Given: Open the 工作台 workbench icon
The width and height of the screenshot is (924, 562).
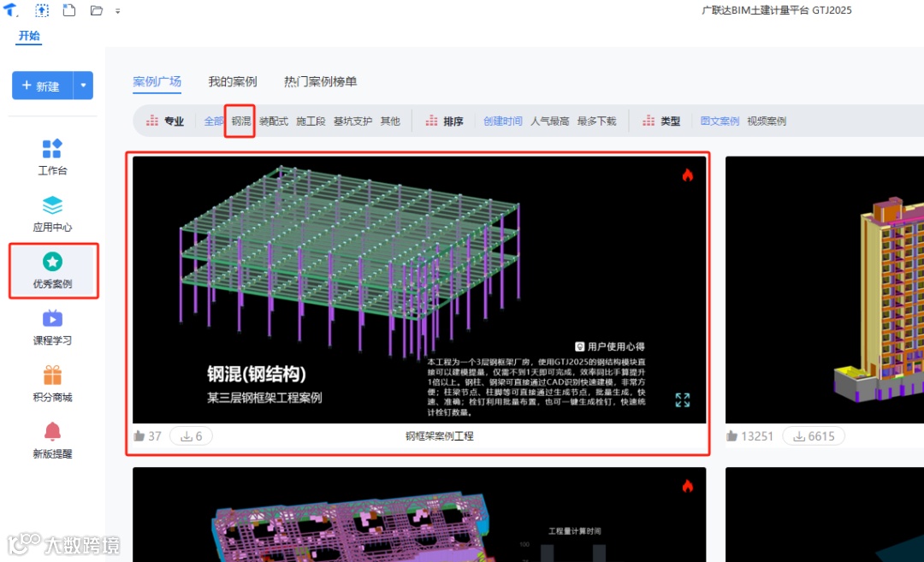Looking at the screenshot, I should (52, 157).
